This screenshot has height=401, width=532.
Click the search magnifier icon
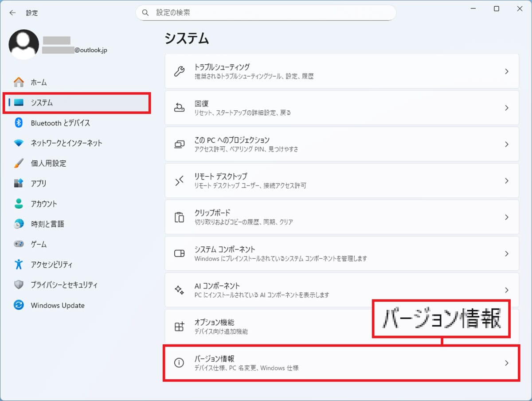145,13
